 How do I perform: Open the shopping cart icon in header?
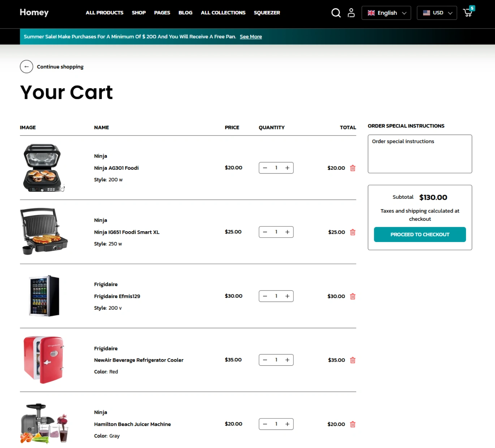point(468,13)
